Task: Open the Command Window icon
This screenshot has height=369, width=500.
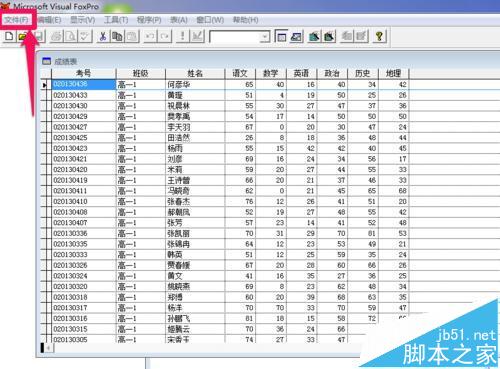Action: (281, 36)
